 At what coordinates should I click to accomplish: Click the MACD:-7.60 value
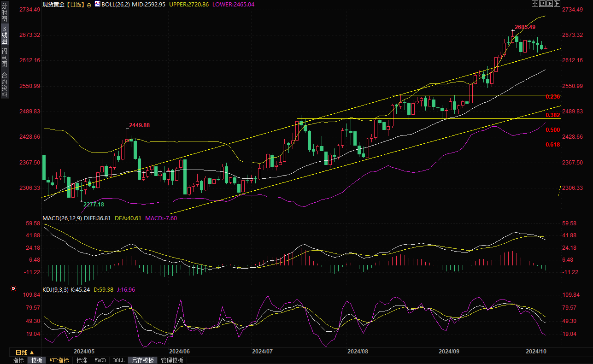tap(161, 218)
